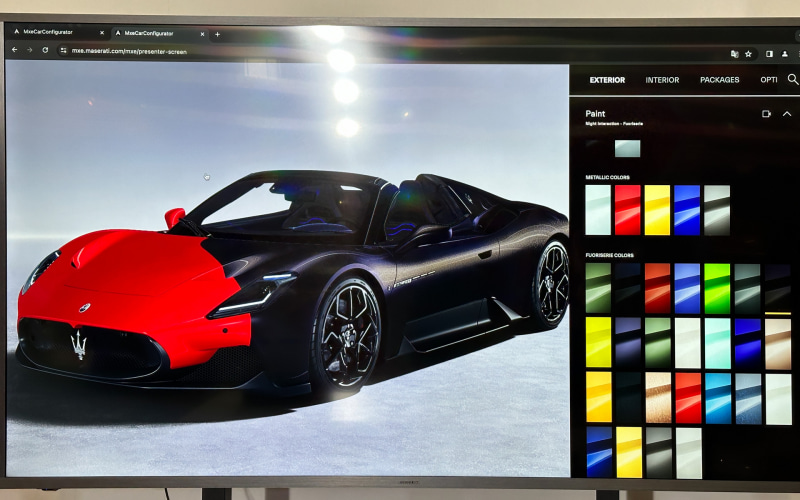Click the camera view icon beside Paint
This screenshot has width=800, height=500.
pyautogui.click(x=766, y=114)
